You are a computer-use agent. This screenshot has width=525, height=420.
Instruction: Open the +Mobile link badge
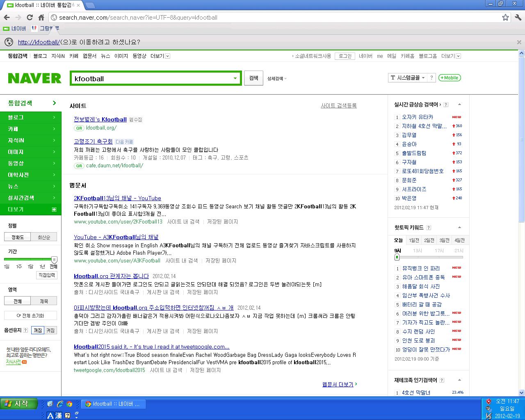click(450, 78)
